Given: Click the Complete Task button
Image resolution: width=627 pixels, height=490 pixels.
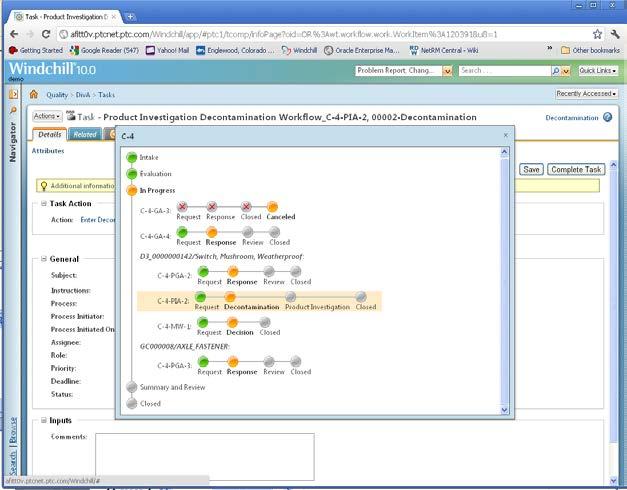Looking at the screenshot, I should point(576,169).
